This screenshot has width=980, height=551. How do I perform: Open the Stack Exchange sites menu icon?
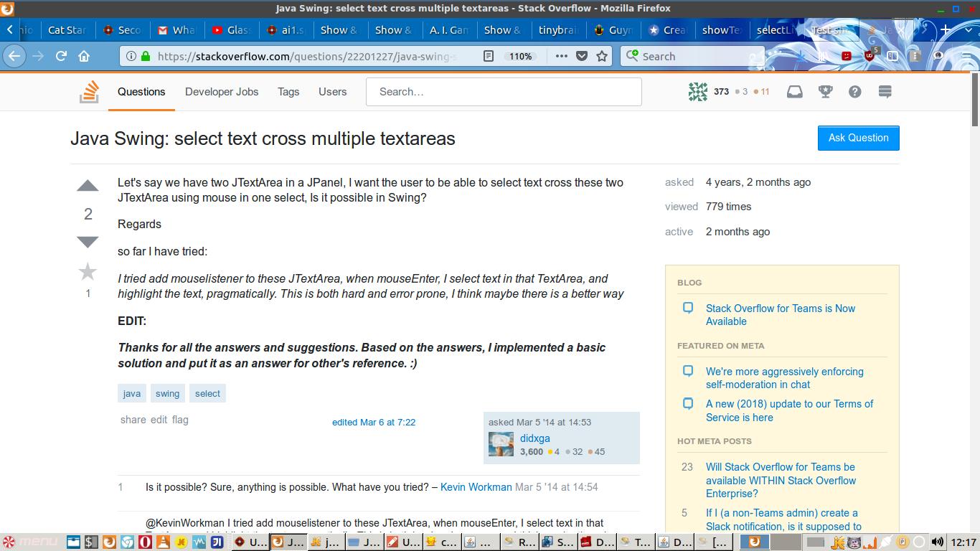pos(885,92)
